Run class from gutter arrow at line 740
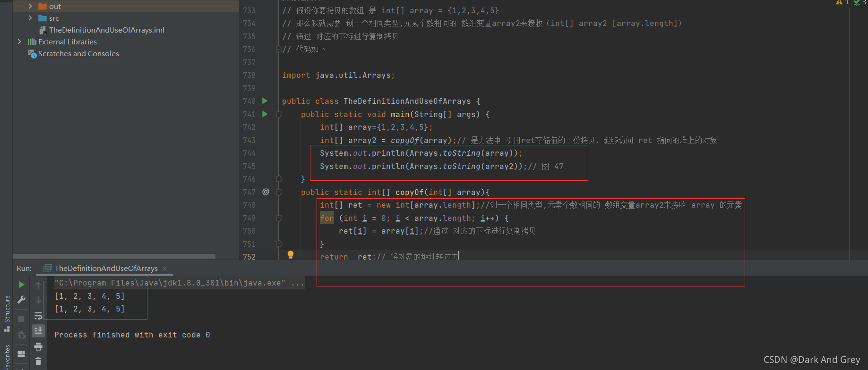This screenshot has height=370, width=868. point(265,101)
